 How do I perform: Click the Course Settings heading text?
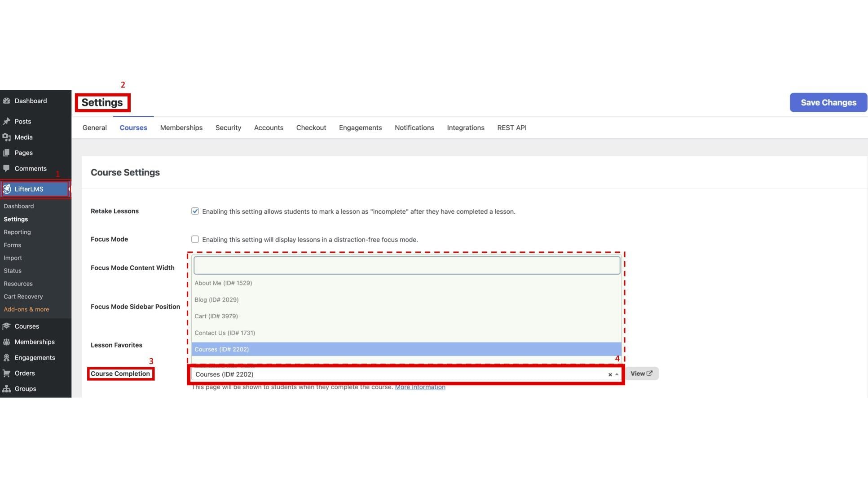coord(125,173)
